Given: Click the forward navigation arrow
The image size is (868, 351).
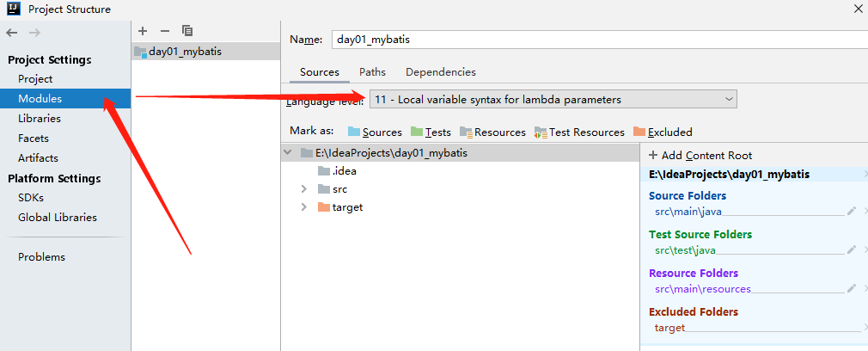Looking at the screenshot, I should 35,33.
